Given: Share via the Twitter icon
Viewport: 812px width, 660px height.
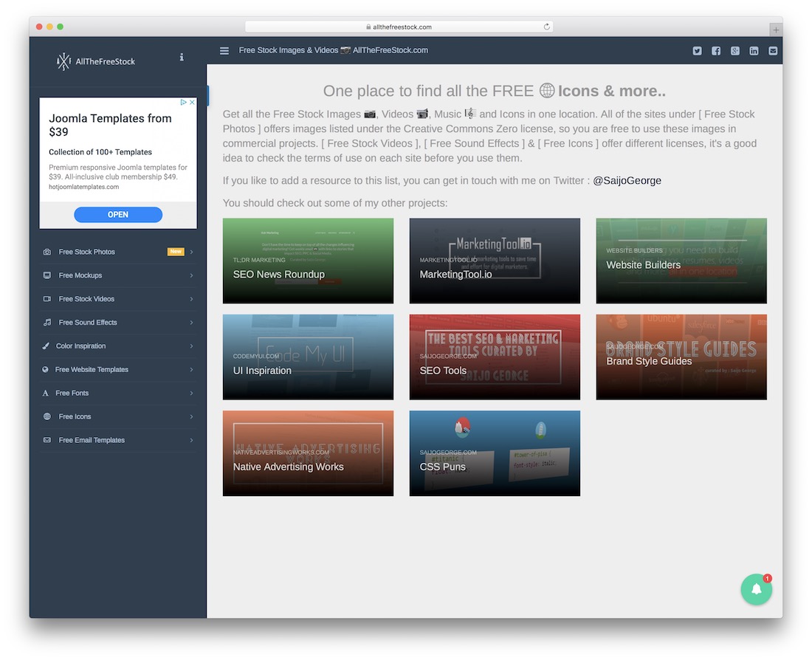Looking at the screenshot, I should click(697, 51).
